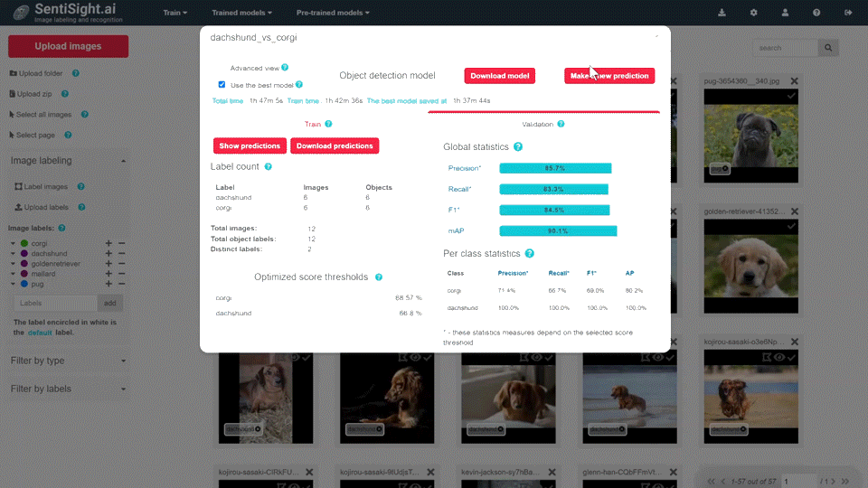Expand the pug label arrow
868x488 pixels.
tap(13, 284)
